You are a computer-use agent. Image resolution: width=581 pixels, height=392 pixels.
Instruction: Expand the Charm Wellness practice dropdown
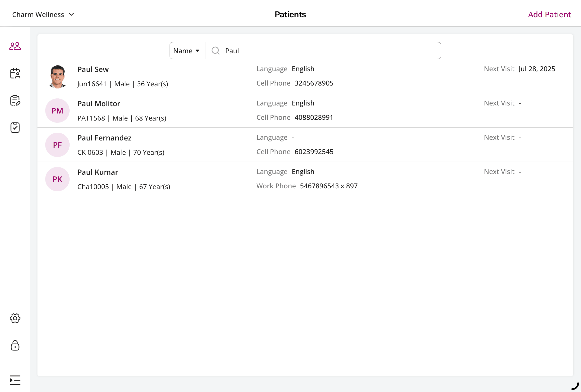pos(38,15)
